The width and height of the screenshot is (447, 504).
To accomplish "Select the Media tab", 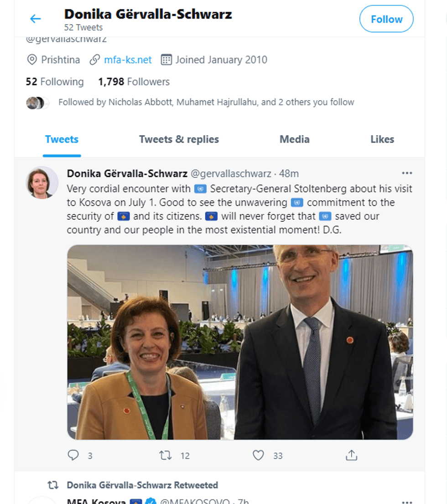I will point(294,140).
